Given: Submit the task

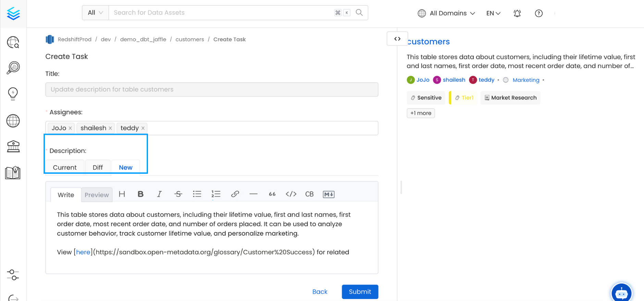Looking at the screenshot, I should pos(360,292).
